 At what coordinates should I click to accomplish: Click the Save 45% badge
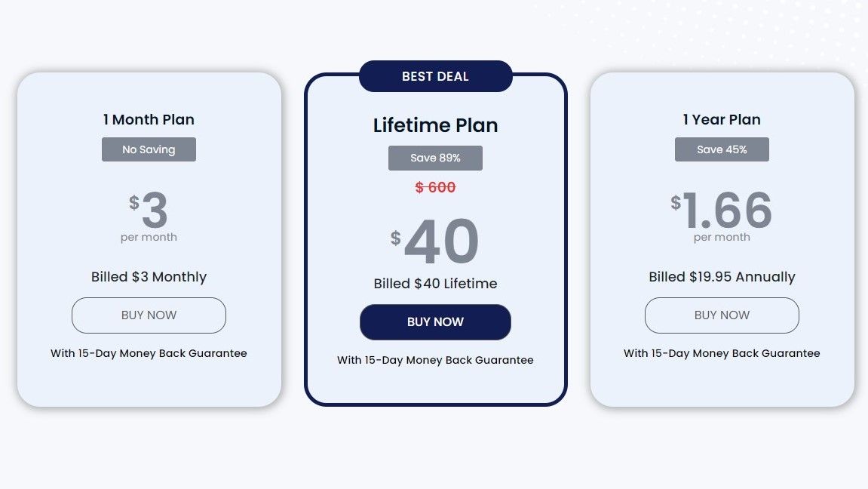[722, 149]
